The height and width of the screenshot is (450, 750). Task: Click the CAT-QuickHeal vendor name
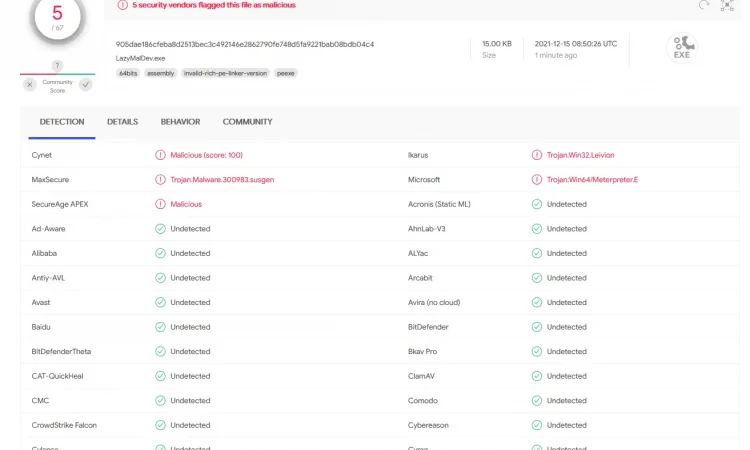(x=57, y=376)
